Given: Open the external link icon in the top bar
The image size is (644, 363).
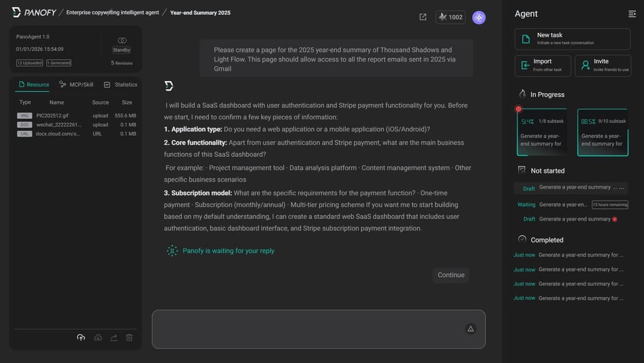Looking at the screenshot, I should click(x=423, y=17).
